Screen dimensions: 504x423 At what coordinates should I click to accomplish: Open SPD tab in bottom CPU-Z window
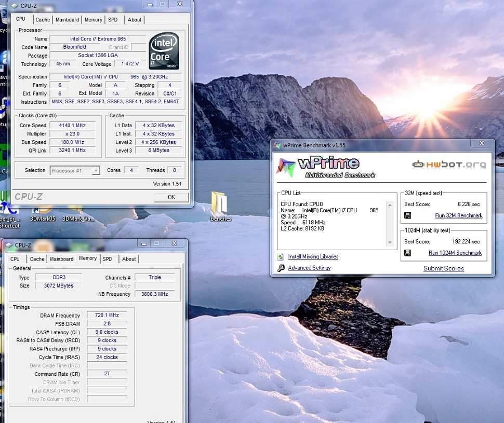(108, 259)
